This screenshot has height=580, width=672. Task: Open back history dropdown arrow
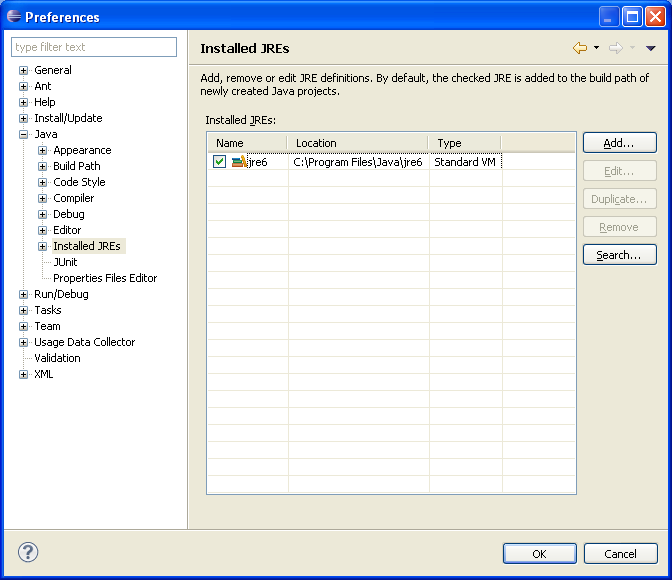point(596,48)
